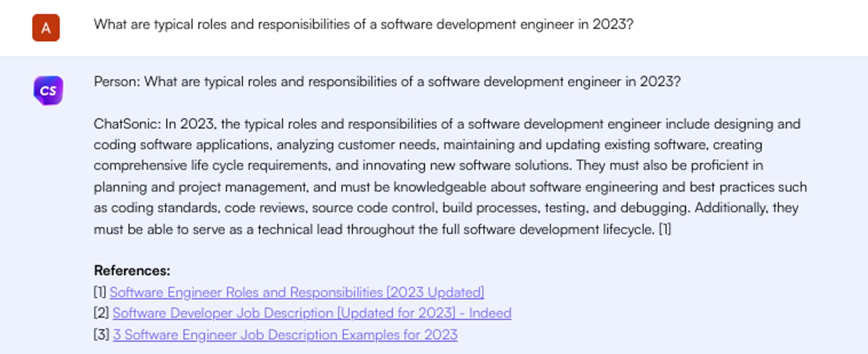Click the inline [1] citation after "lifecycle."

tap(665, 229)
